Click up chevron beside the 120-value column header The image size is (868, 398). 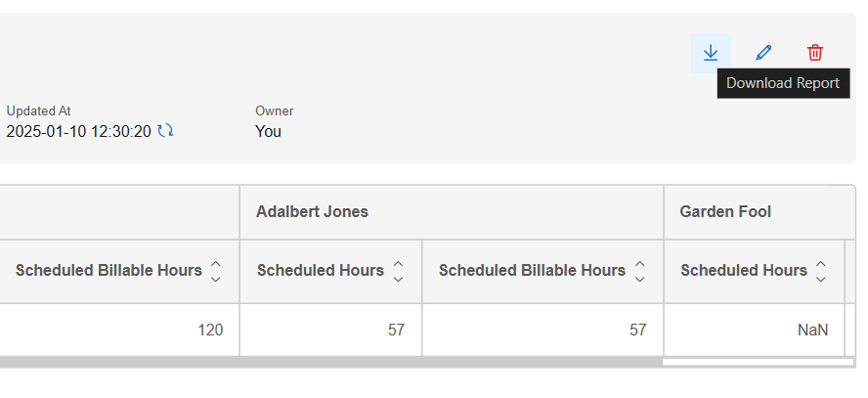click(216, 264)
